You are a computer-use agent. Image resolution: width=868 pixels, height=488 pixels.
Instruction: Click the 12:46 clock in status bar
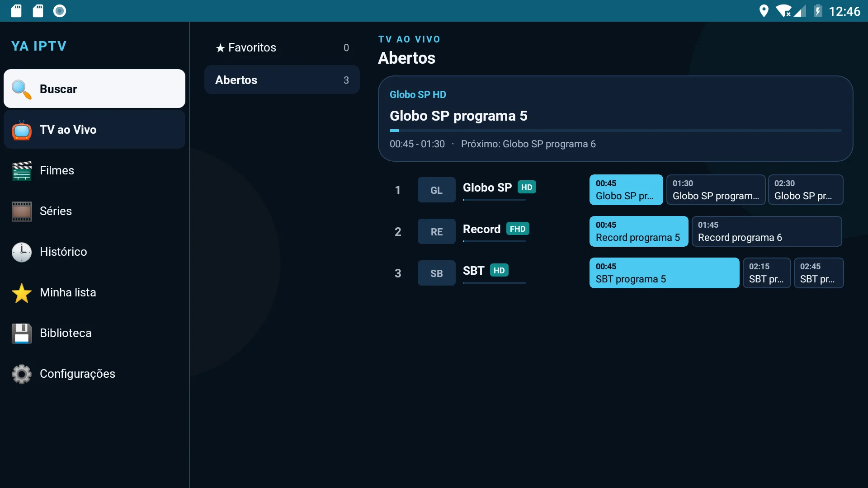coord(844,11)
